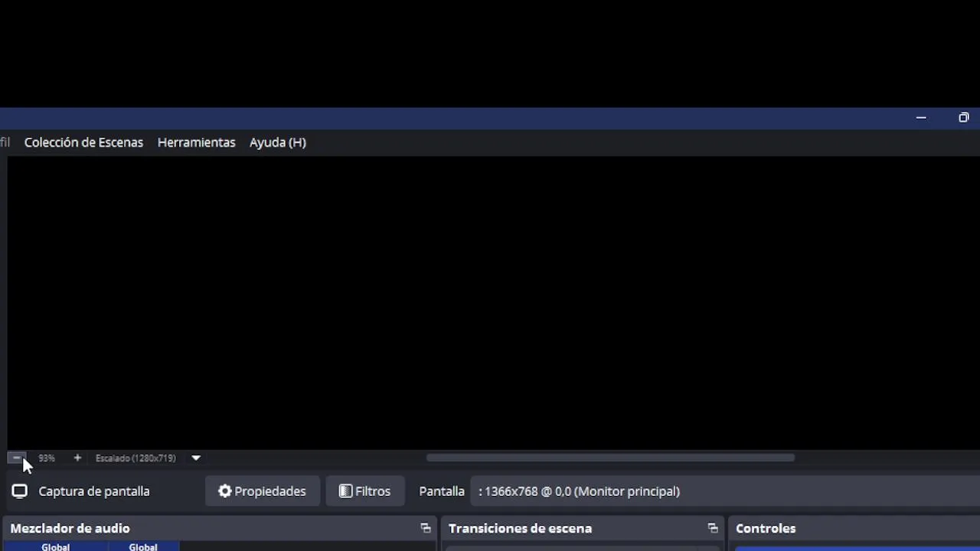
Task: Minimize the OBS window
Action: tap(921, 118)
